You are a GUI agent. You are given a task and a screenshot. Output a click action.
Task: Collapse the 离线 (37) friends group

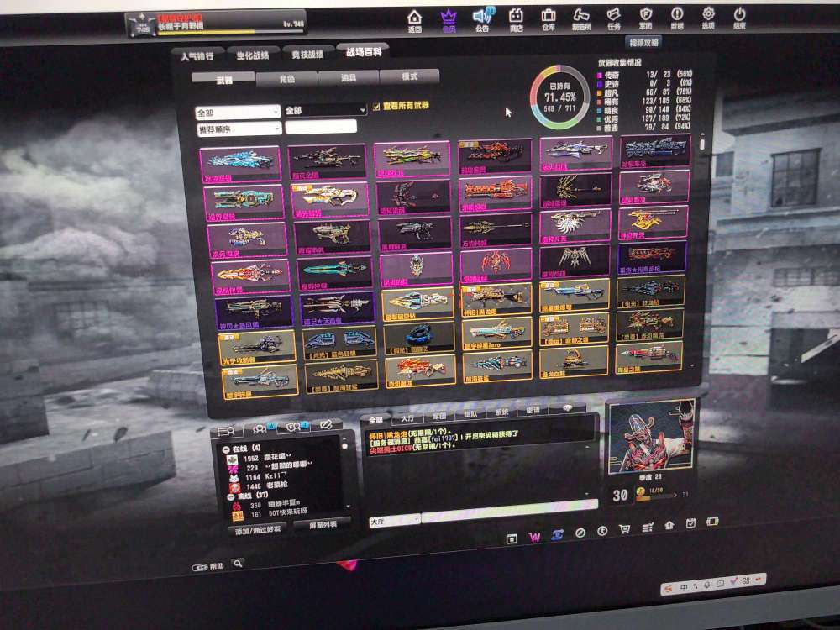(x=230, y=496)
